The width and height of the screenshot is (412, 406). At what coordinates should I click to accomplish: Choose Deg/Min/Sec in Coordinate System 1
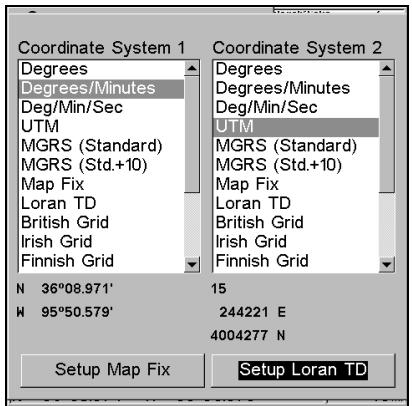point(101,108)
